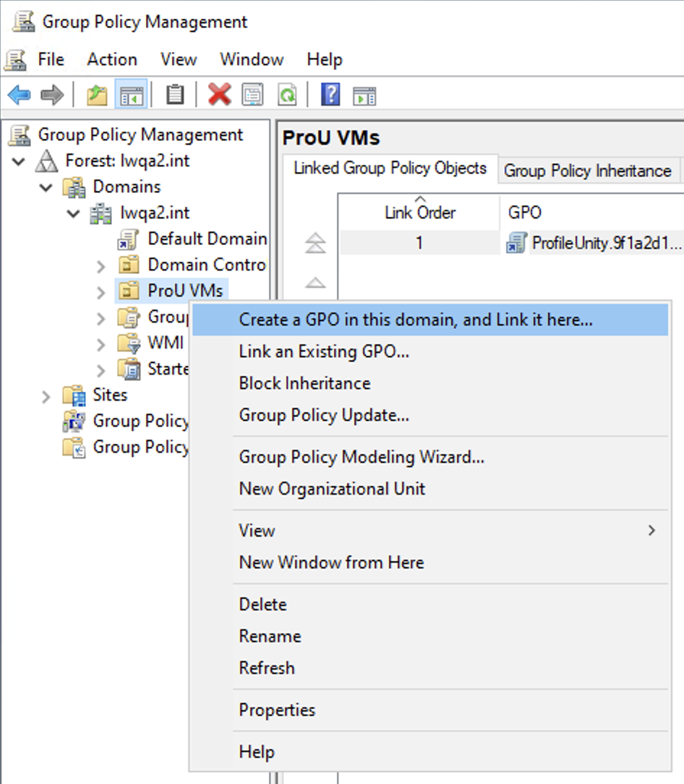Choose Link an Existing GPO from menu
Image resolution: width=684 pixels, height=784 pixels.
click(x=324, y=351)
